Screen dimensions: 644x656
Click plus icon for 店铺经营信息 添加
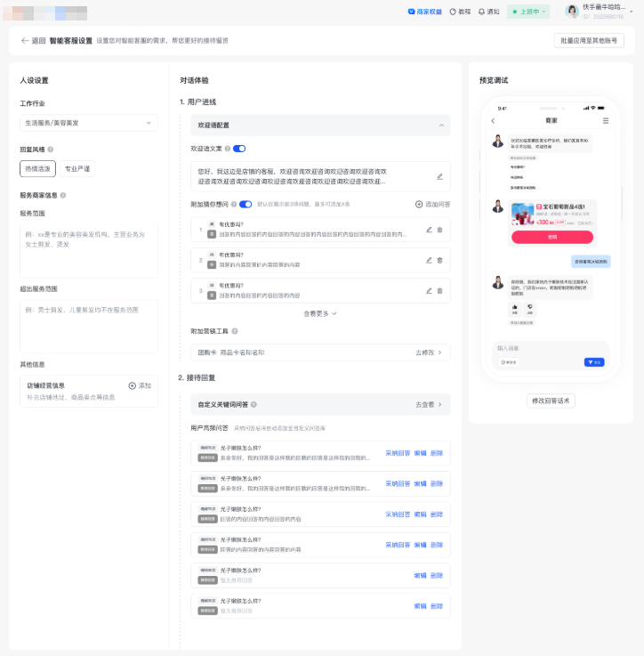pyautogui.click(x=133, y=385)
